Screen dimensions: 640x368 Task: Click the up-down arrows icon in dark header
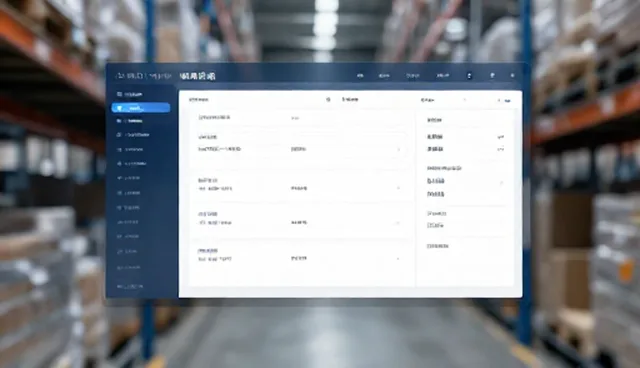[x=469, y=75]
